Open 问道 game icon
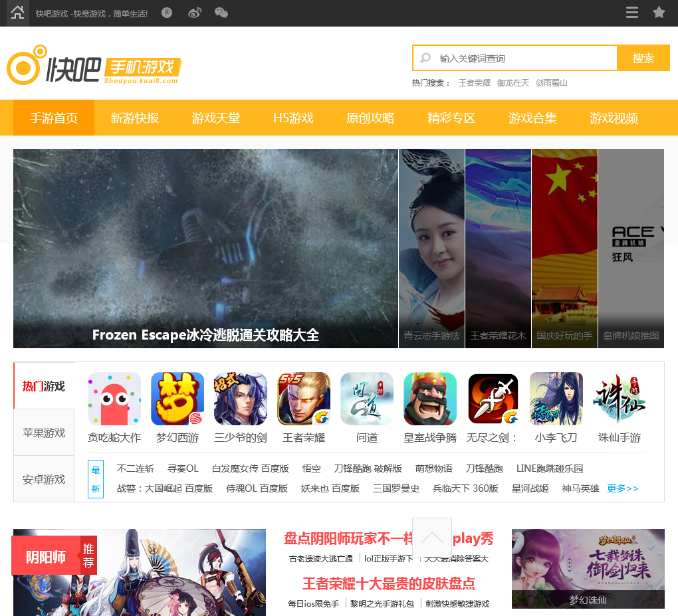 [367, 399]
